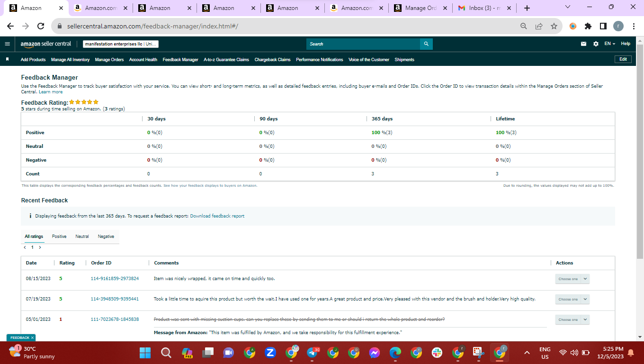This screenshot has height=364, width=644.
Task: Open the browser Extensions puzzle icon
Action: coord(588,27)
